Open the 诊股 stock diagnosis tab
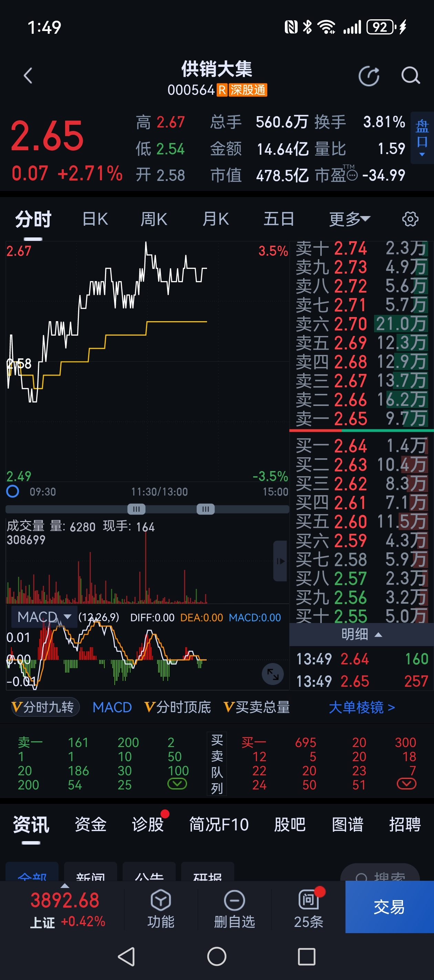The width and height of the screenshot is (434, 980). tap(147, 824)
